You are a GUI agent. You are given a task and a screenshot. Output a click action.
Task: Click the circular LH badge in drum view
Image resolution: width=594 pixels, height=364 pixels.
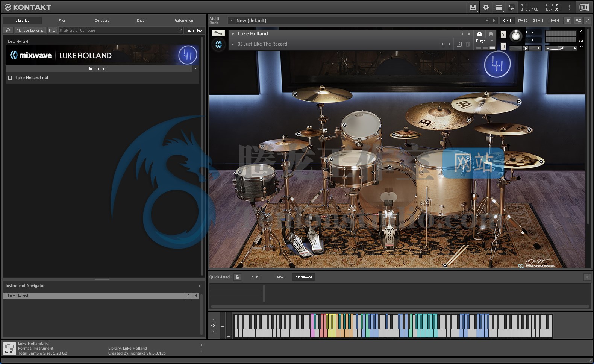[497, 65]
